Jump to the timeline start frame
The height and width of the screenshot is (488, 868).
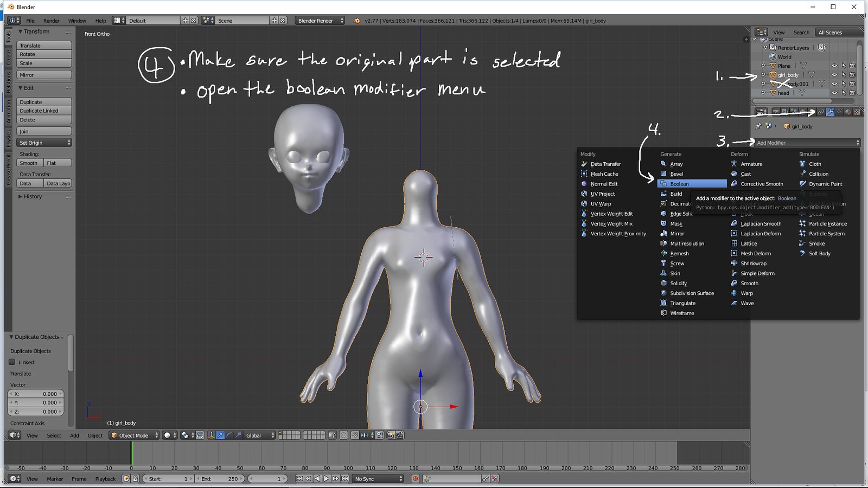tap(299, 479)
